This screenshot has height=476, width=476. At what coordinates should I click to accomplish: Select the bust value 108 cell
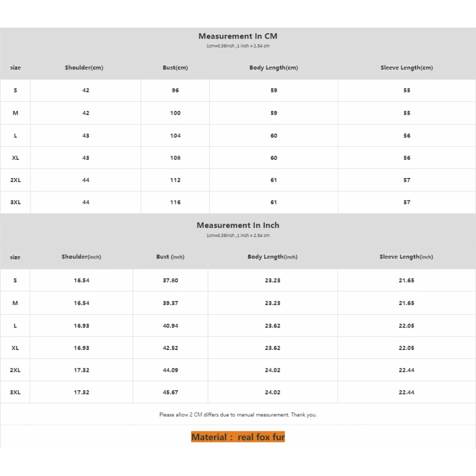tap(175, 158)
